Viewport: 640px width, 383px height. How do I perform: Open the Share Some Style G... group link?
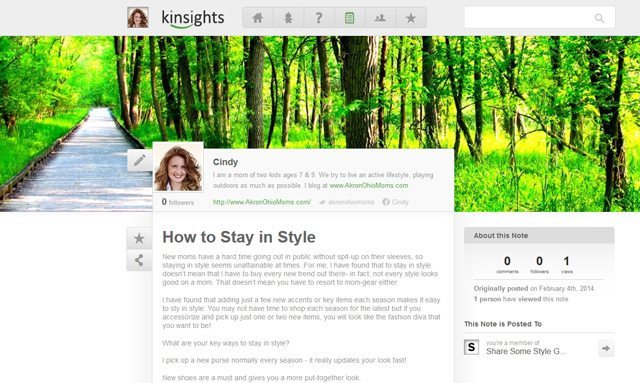point(526,351)
